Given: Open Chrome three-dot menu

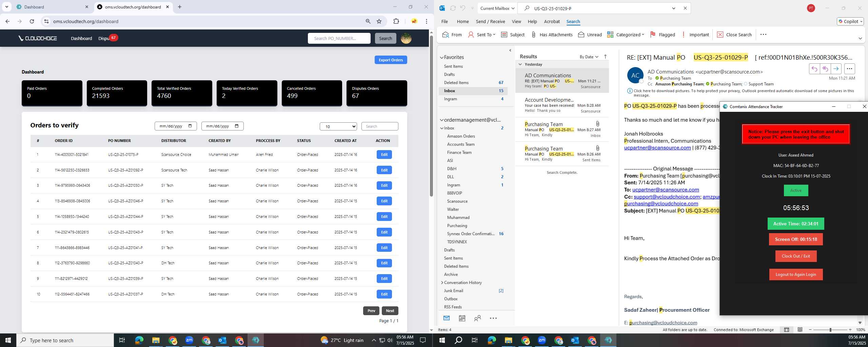Looking at the screenshot, I should point(427,21).
